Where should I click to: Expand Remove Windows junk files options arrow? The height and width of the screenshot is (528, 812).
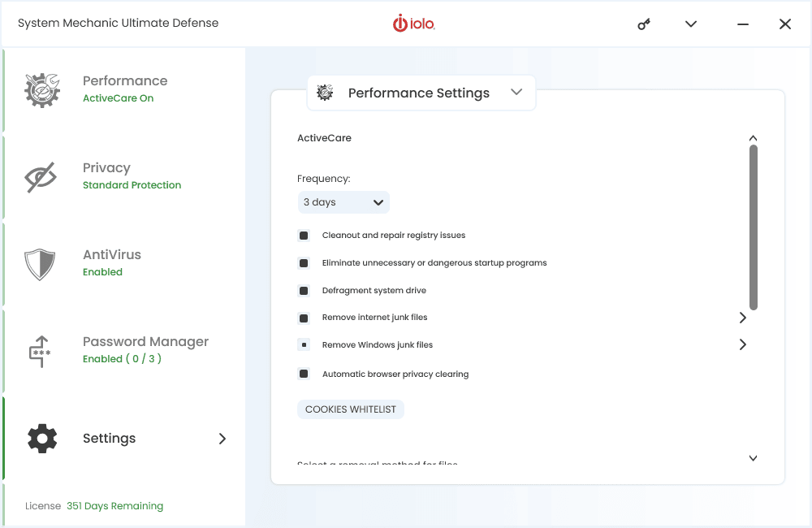coord(743,344)
